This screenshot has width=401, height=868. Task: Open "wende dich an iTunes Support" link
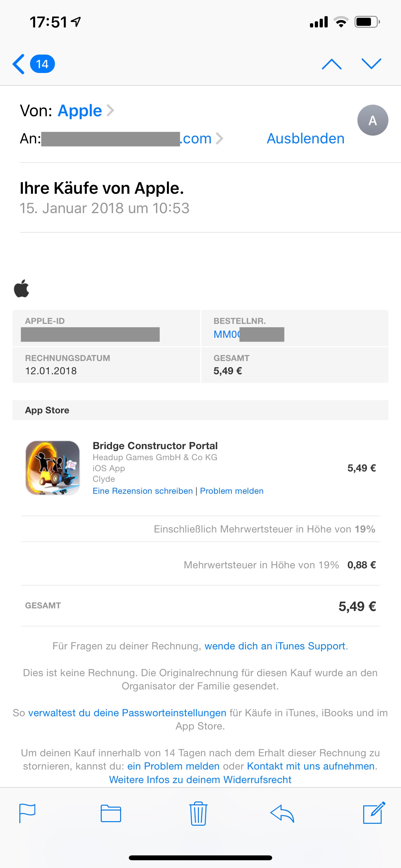coord(275,646)
